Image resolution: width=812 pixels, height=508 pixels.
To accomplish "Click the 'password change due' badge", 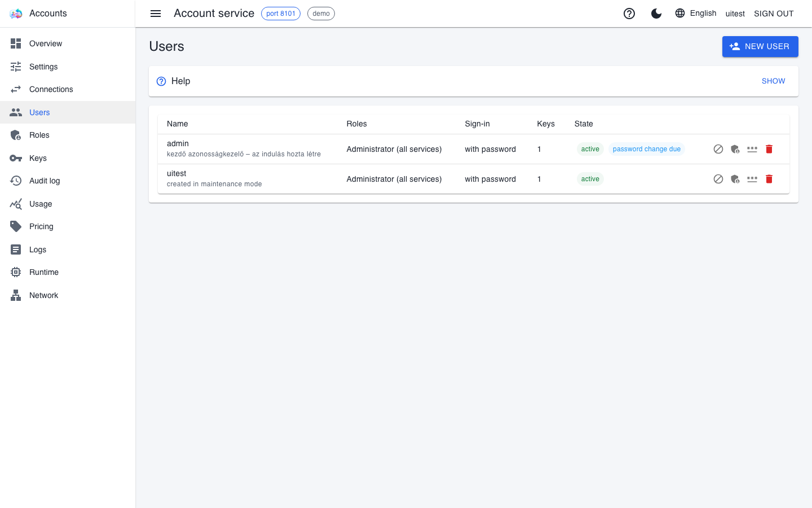I will click(646, 149).
